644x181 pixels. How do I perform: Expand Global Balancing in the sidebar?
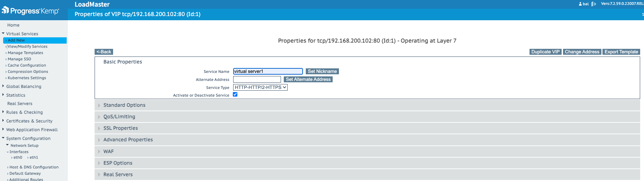coord(23,86)
